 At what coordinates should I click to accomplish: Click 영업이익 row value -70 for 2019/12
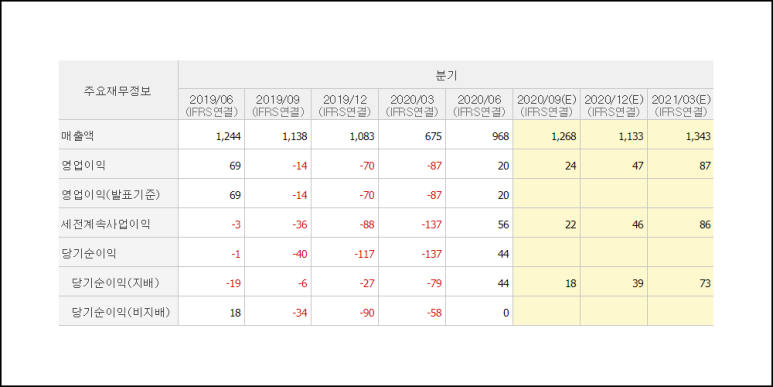[x=366, y=166]
